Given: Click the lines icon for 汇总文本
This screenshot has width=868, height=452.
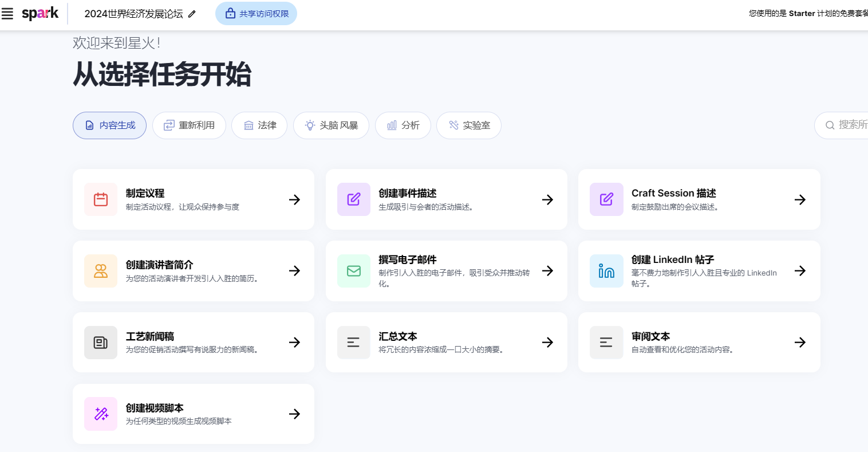Looking at the screenshot, I should click(x=354, y=343).
